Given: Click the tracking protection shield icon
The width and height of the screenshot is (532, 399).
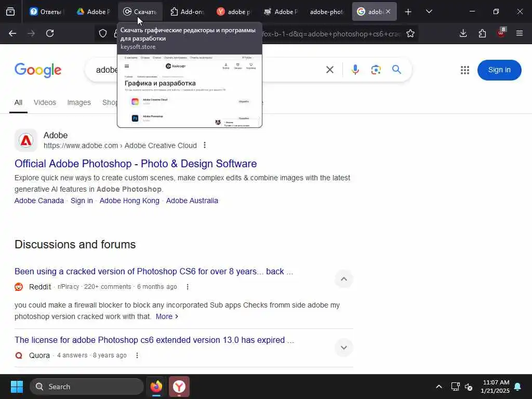Looking at the screenshot, I should pos(103,33).
